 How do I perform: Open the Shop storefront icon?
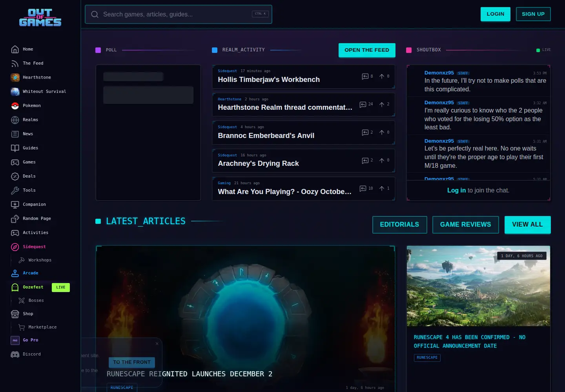(15, 314)
